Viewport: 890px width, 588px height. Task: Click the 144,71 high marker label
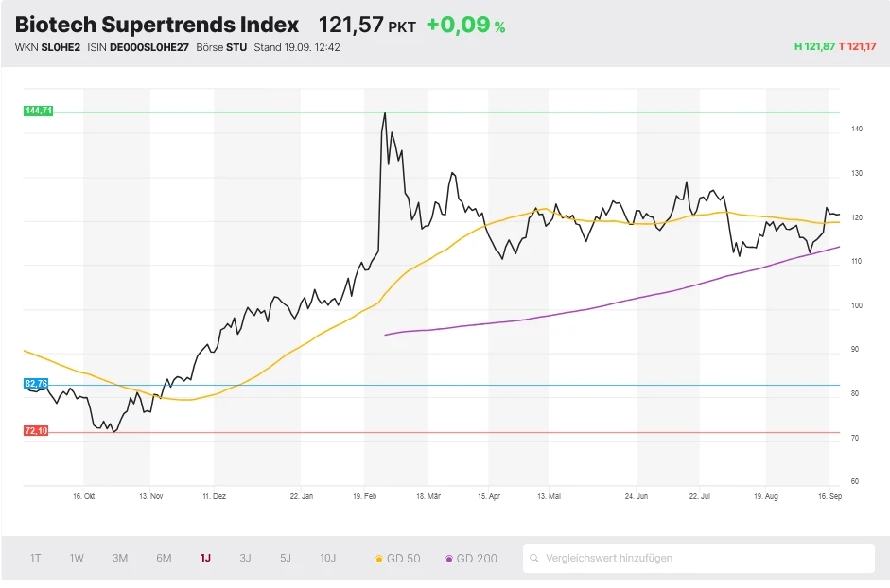39,111
